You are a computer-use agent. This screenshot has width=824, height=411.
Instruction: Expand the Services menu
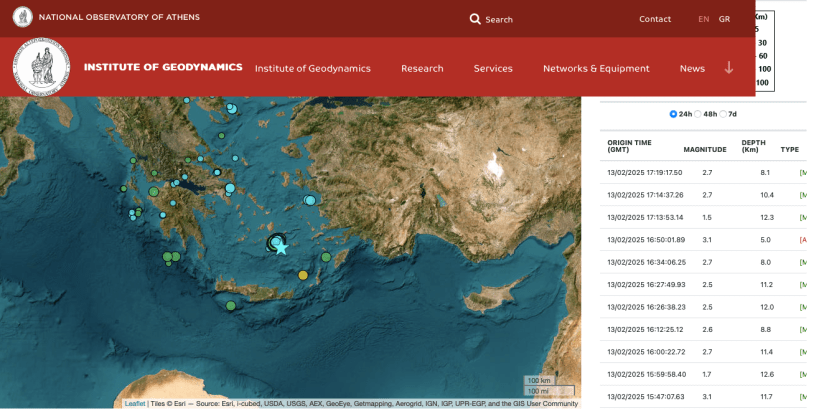[x=493, y=69]
